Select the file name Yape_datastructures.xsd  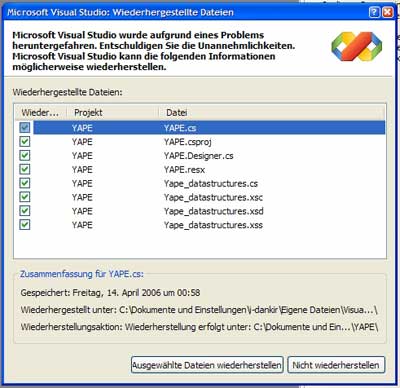[213, 211]
